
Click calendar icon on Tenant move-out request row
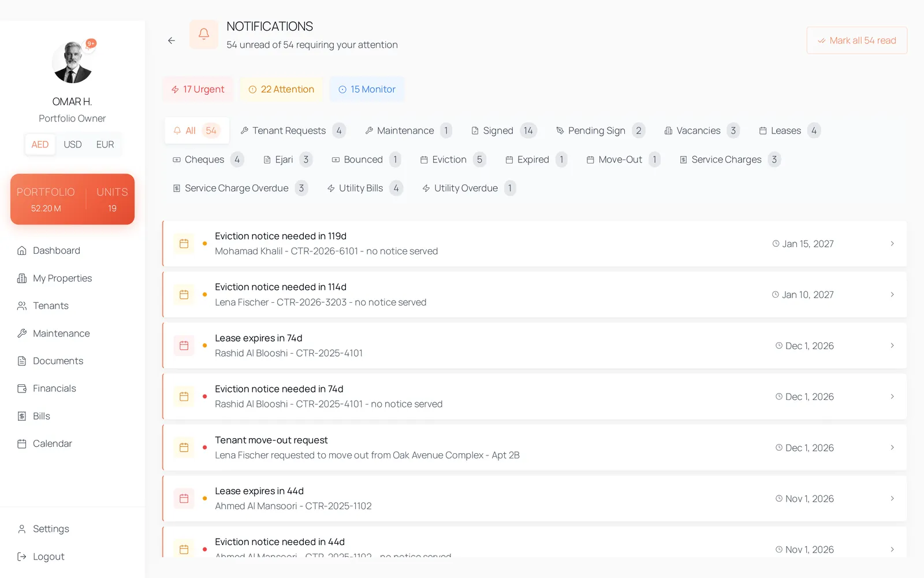click(184, 447)
